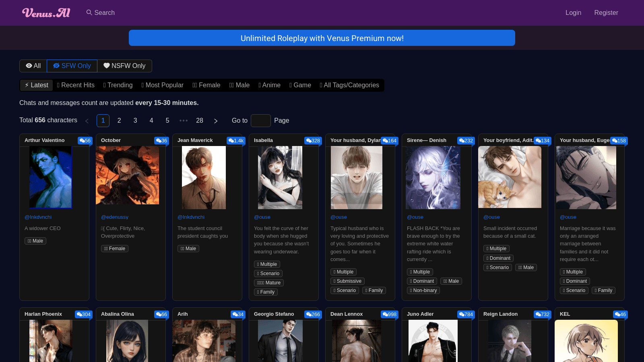Open creator @edenussy profile

115,217
